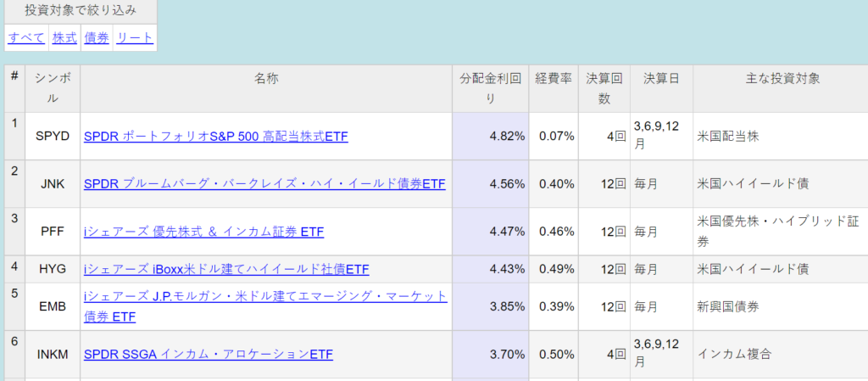Filter investment targets by リート

tap(135, 38)
